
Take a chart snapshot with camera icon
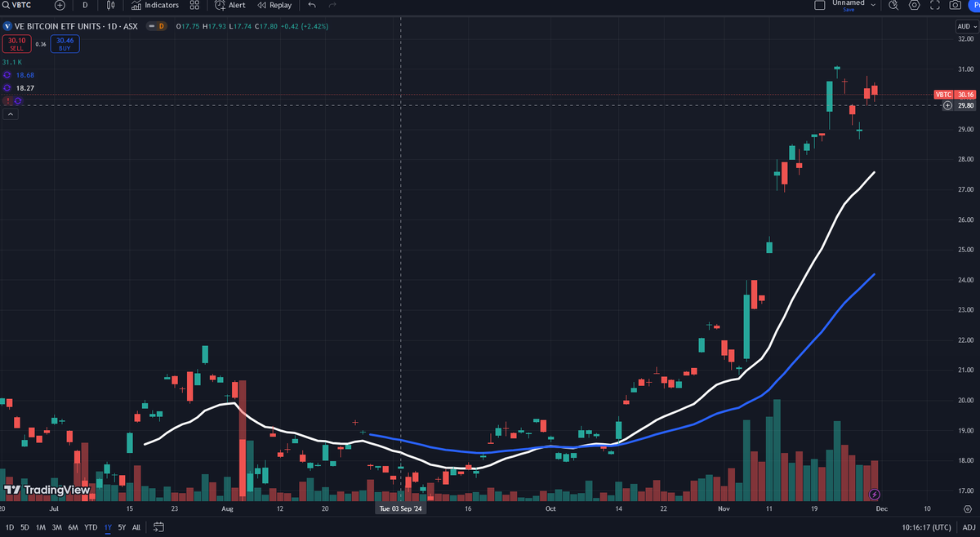pyautogui.click(x=955, y=5)
